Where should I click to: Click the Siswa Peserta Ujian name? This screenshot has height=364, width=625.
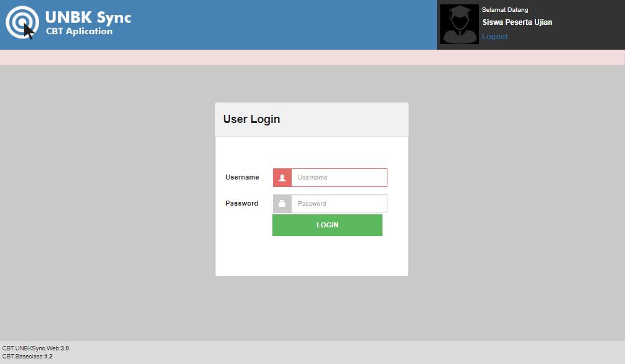(517, 22)
